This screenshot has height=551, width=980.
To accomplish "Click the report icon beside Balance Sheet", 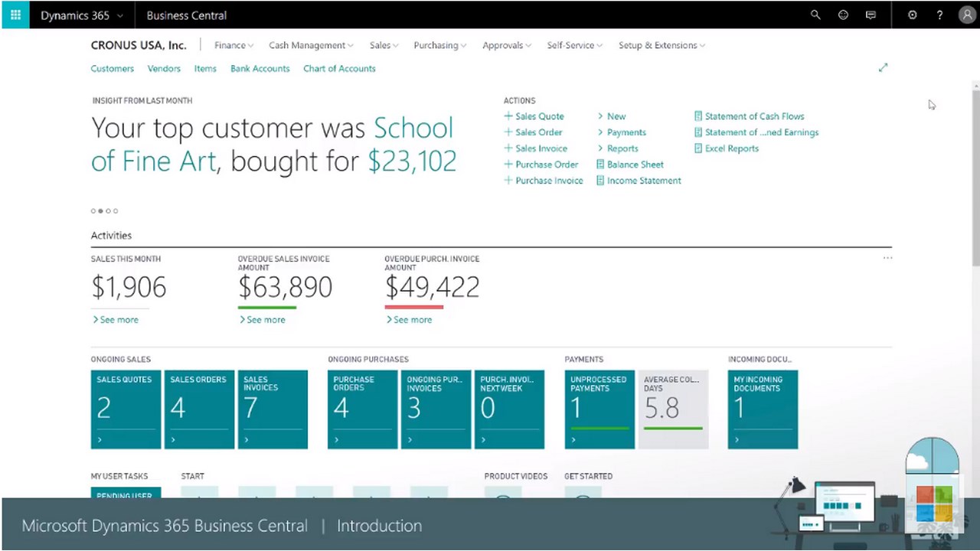I will [600, 165].
